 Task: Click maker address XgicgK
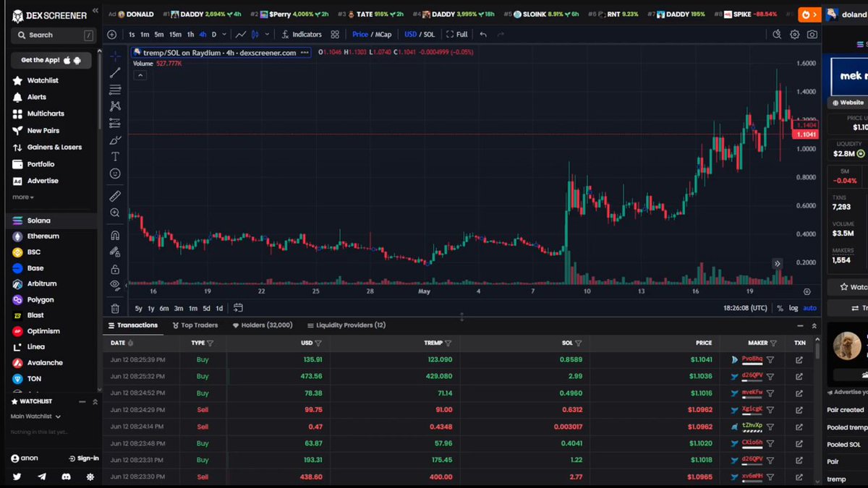752,409
